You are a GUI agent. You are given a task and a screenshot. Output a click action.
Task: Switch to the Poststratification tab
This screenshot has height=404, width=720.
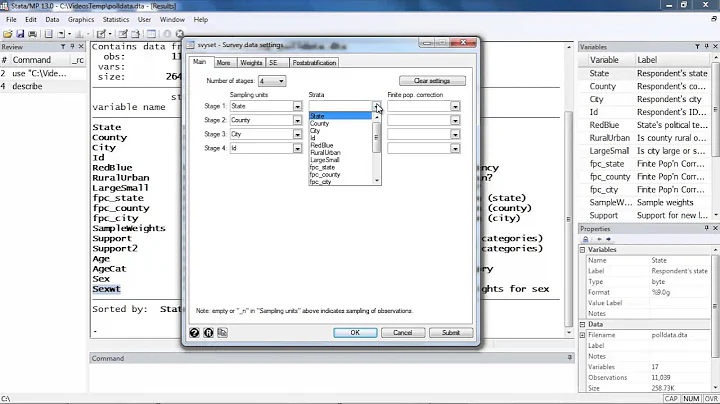[315, 62]
